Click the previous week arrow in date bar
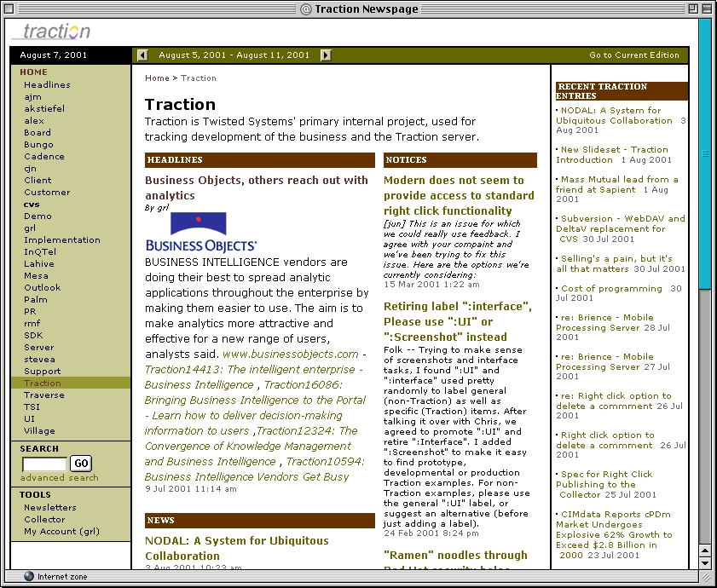The height and width of the screenshot is (588, 717). pyautogui.click(x=142, y=55)
